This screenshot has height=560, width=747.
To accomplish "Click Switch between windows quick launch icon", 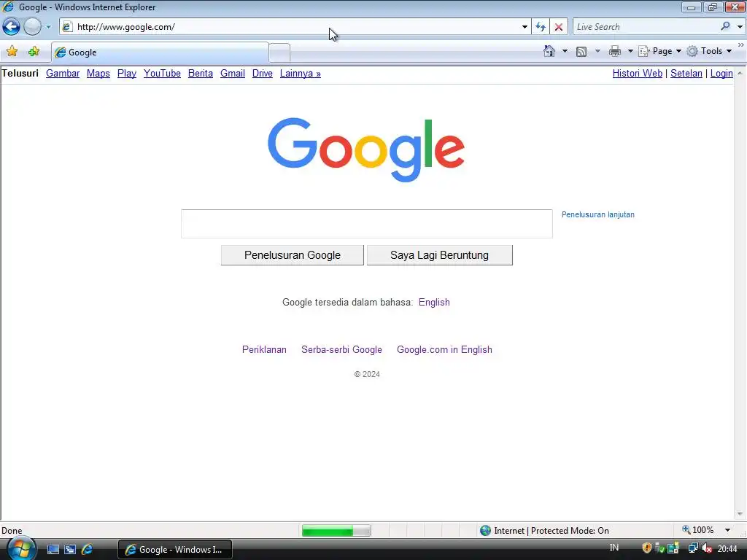I will coord(70,550).
